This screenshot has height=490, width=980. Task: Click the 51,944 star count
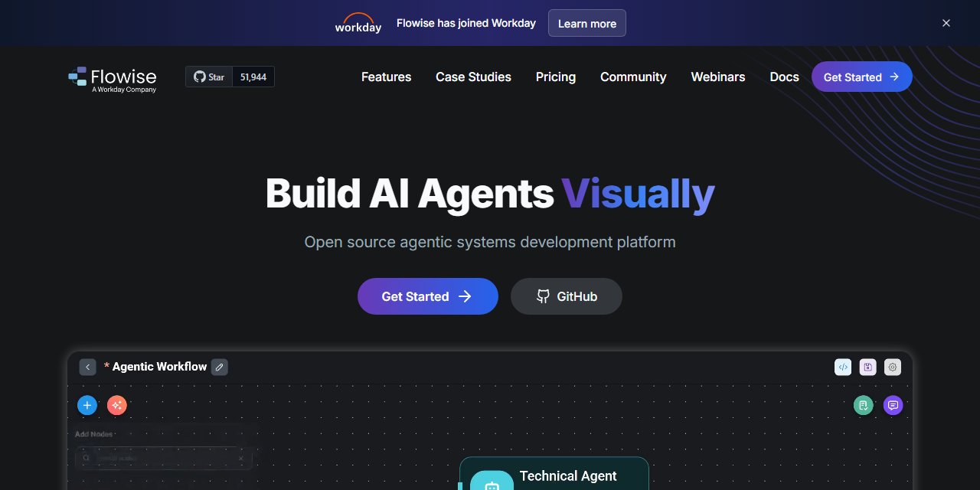point(253,77)
